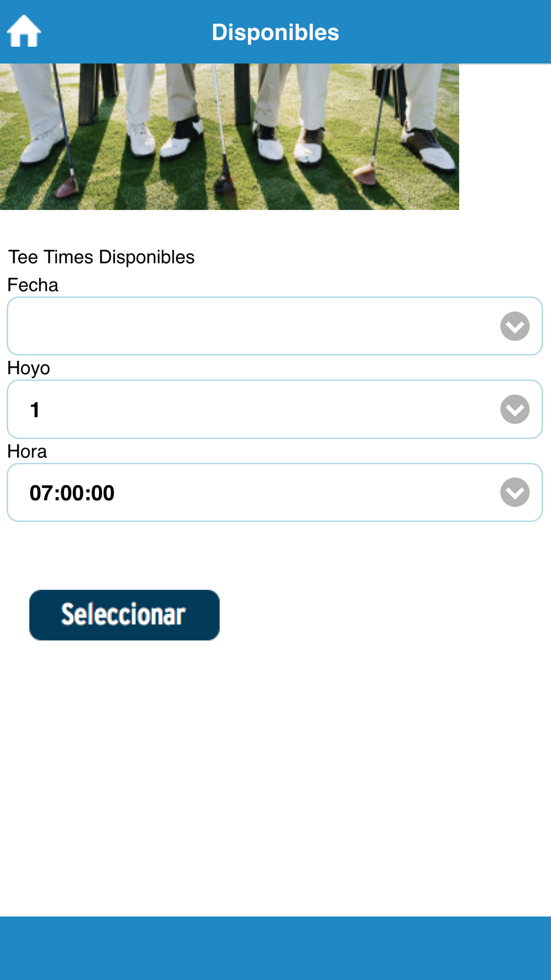Tap the white area right of banner photo

pyautogui.click(x=505, y=137)
